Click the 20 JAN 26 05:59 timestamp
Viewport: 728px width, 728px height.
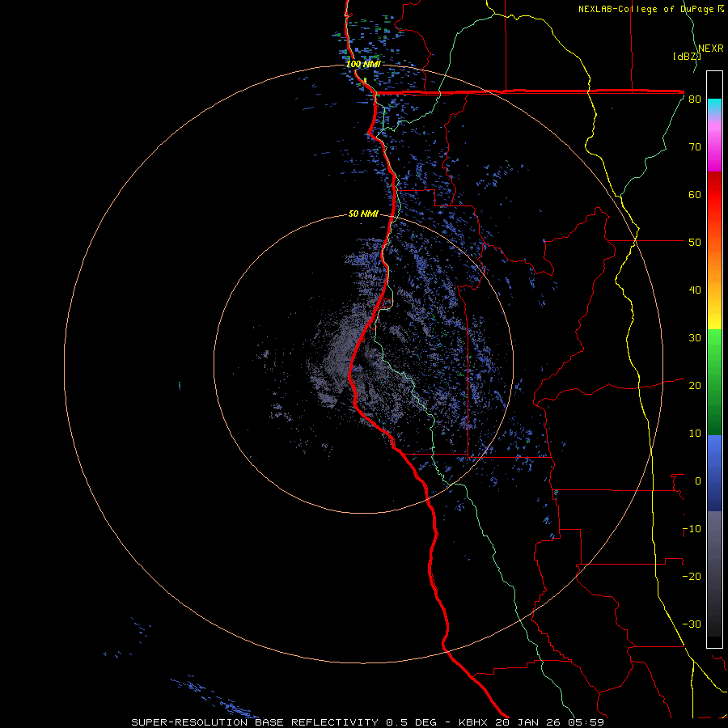click(x=550, y=722)
